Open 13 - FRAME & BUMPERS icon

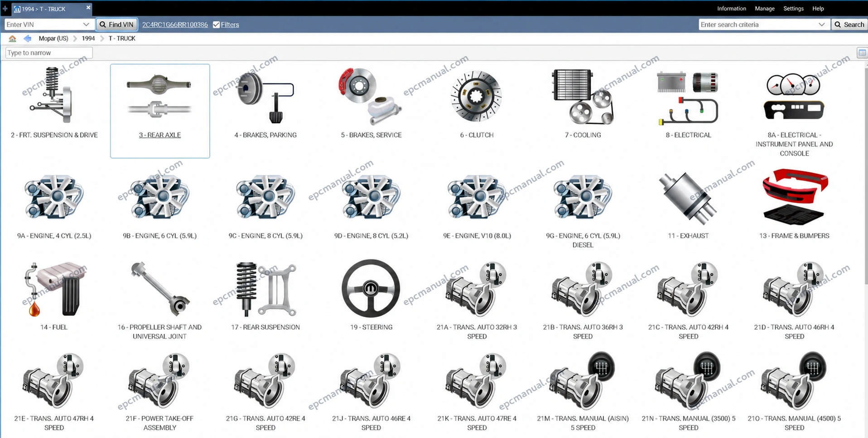(794, 197)
